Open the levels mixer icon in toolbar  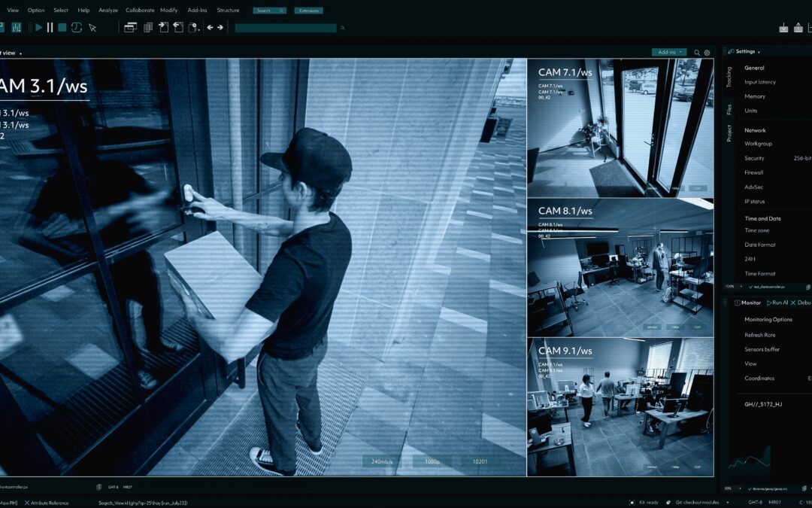tap(17, 28)
